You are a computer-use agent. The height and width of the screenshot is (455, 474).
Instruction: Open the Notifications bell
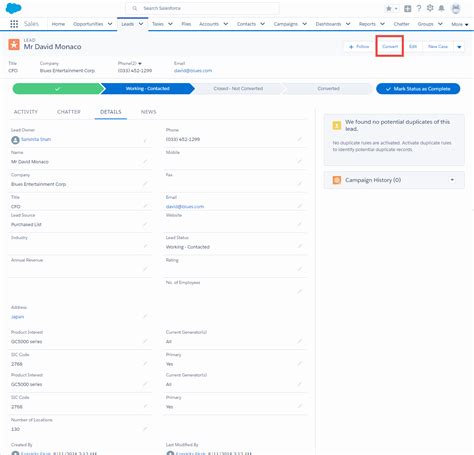(x=441, y=9)
